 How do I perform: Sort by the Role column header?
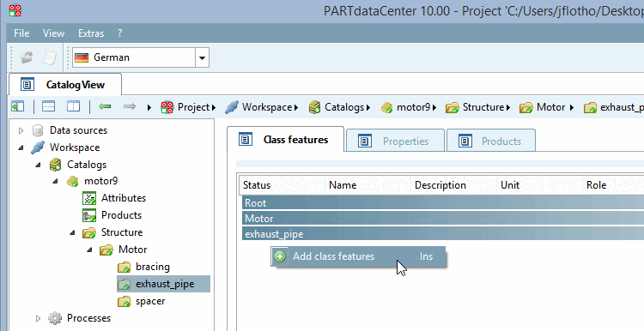click(x=613, y=185)
